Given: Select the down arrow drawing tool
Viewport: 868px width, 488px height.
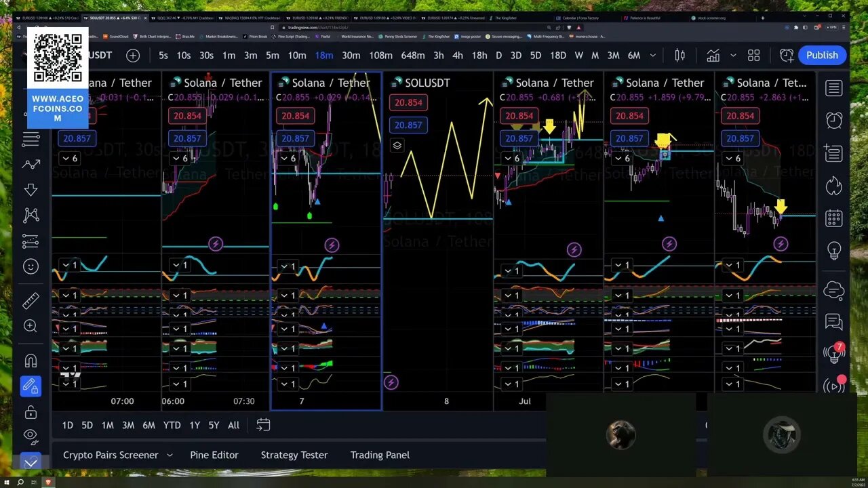Looking at the screenshot, I should point(31,190).
